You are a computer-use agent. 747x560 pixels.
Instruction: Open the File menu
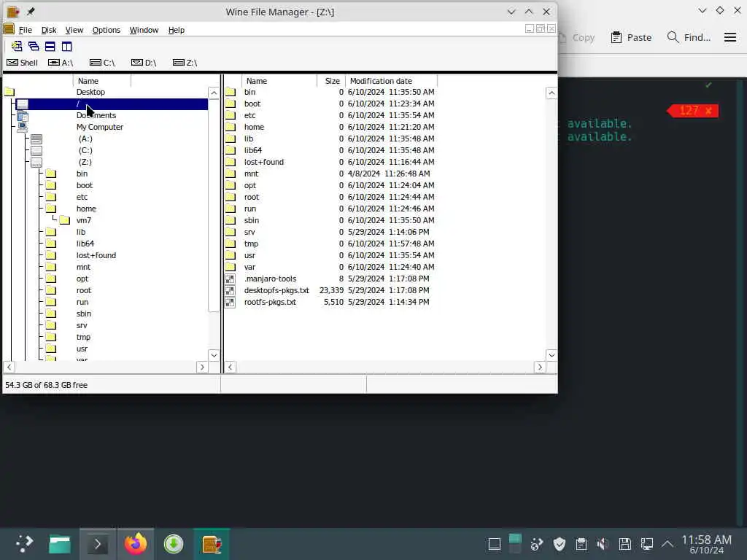pyautogui.click(x=26, y=30)
